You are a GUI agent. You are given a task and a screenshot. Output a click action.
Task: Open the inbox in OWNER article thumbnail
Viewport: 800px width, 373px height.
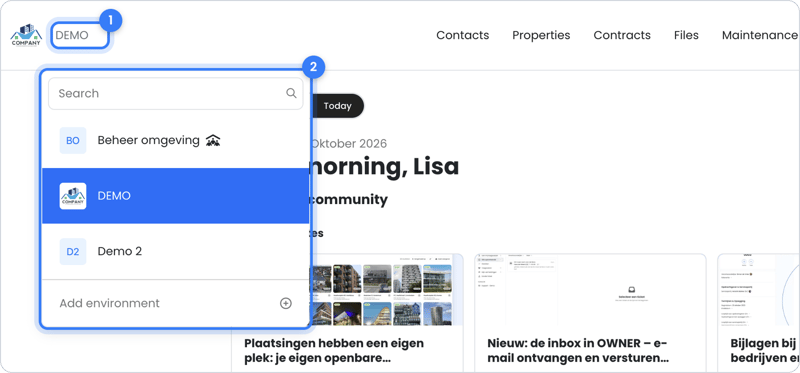click(590, 290)
